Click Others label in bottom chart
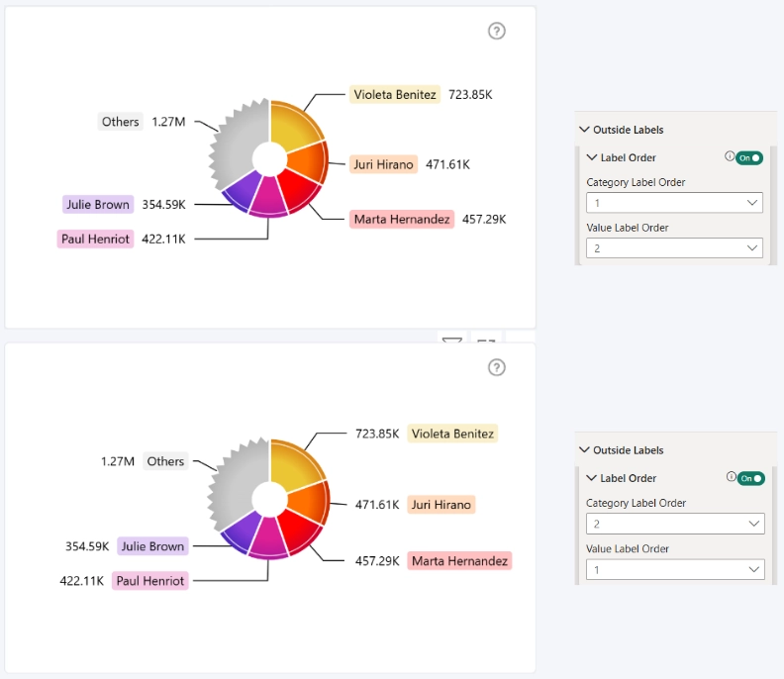 (x=165, y=461)
